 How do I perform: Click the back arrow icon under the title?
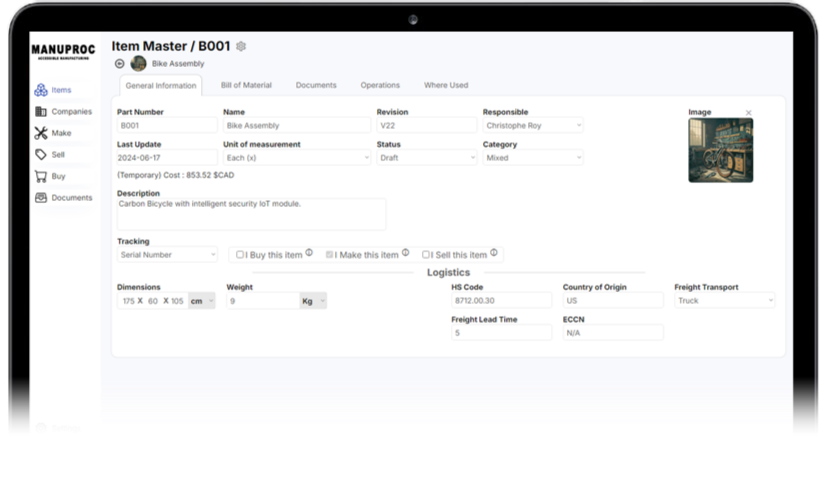point(120,63)
